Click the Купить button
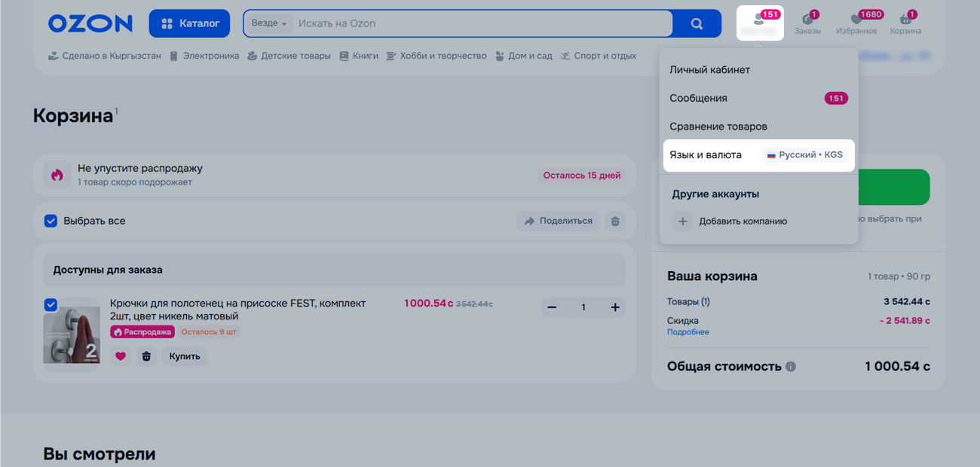The image size is (980, 467). click(185, 356)
